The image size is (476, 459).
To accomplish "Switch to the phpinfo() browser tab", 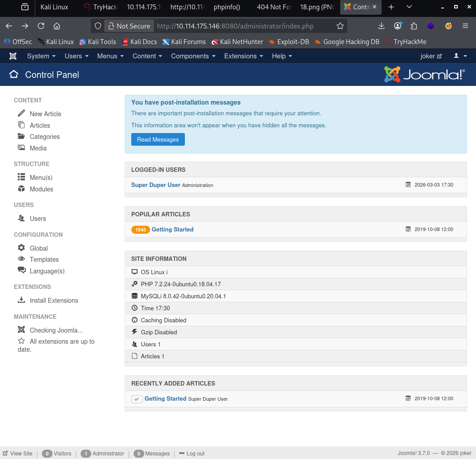I will coord(227,7).
